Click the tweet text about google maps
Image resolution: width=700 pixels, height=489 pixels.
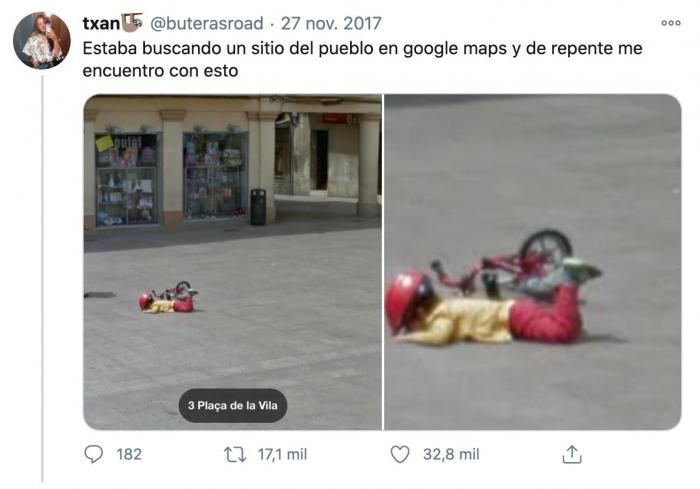point(362,59)
